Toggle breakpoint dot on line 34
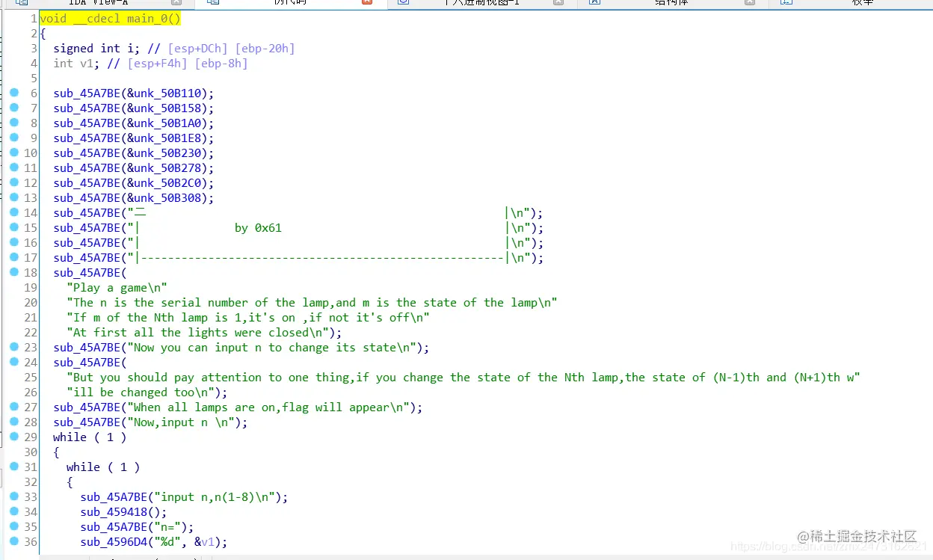The width and height of the screenshot is (933, 560). click(13, 511)
